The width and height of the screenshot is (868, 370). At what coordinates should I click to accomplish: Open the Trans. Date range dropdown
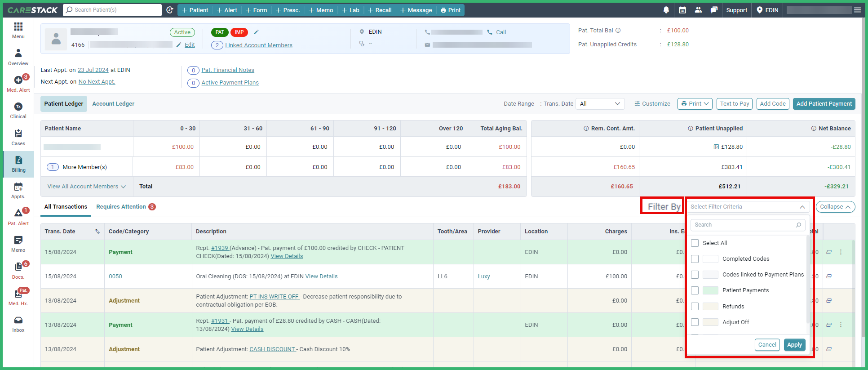(x=600, y=104)
